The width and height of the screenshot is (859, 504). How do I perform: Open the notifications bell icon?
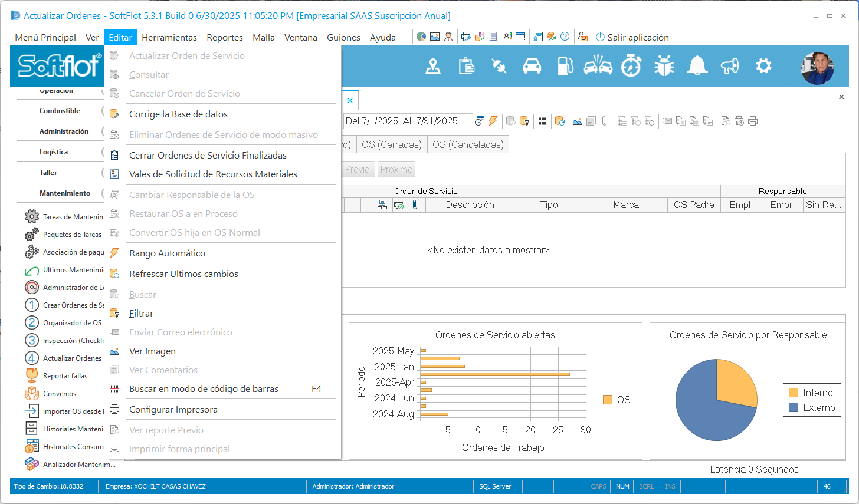click(x=697, y=66)
